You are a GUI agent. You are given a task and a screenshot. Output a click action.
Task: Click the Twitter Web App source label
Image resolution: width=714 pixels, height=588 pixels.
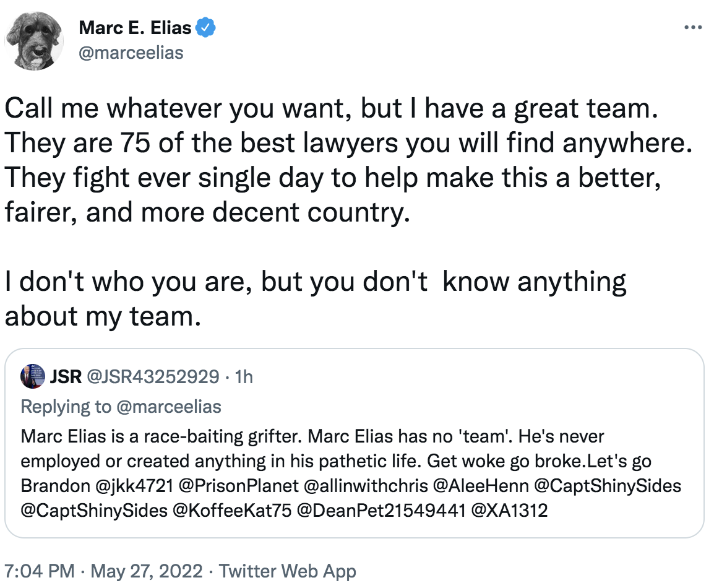coord(287,571)
